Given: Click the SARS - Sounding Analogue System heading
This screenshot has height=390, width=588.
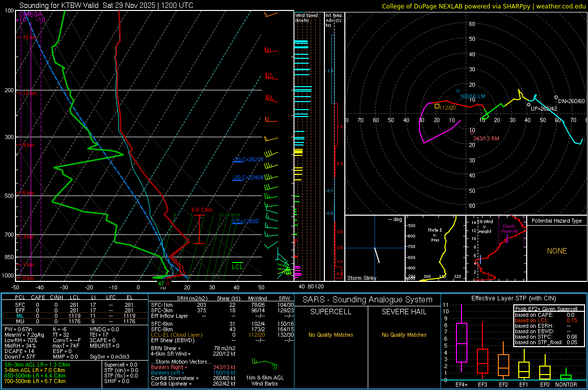Looking at the screenshot, I should (x=367, y=300).
